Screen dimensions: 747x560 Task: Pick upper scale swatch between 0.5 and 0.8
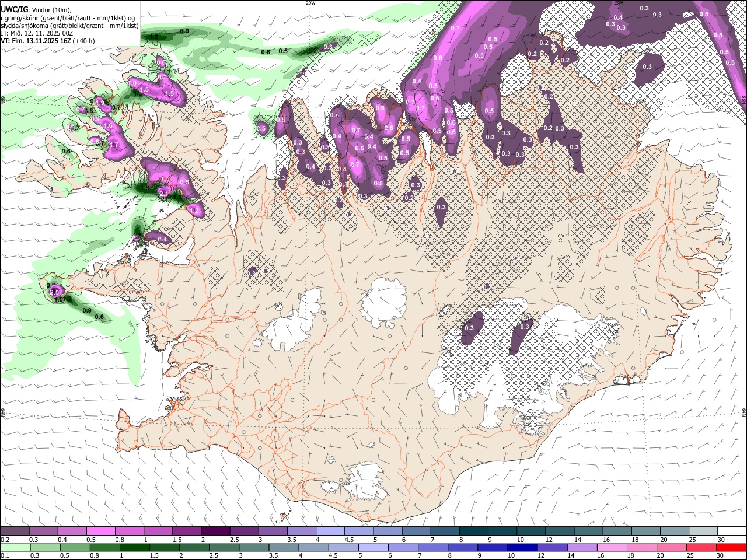tap(100, 531)
